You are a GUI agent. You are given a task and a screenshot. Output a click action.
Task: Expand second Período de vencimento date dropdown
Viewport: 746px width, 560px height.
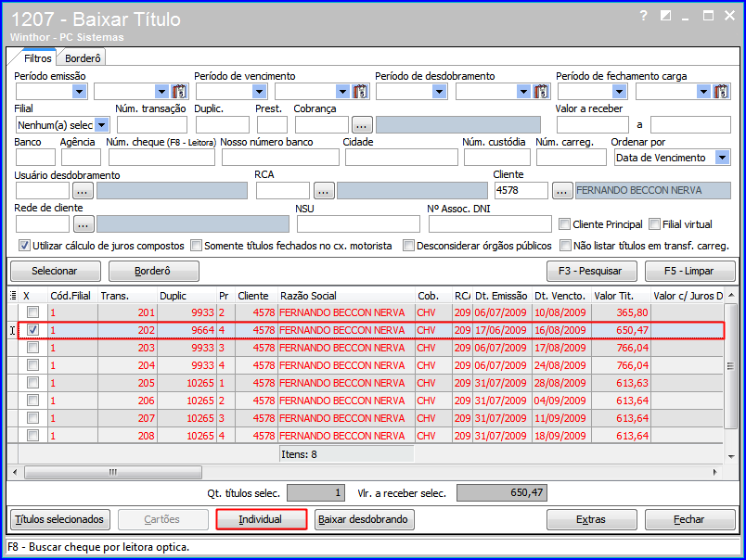point(342,91)
